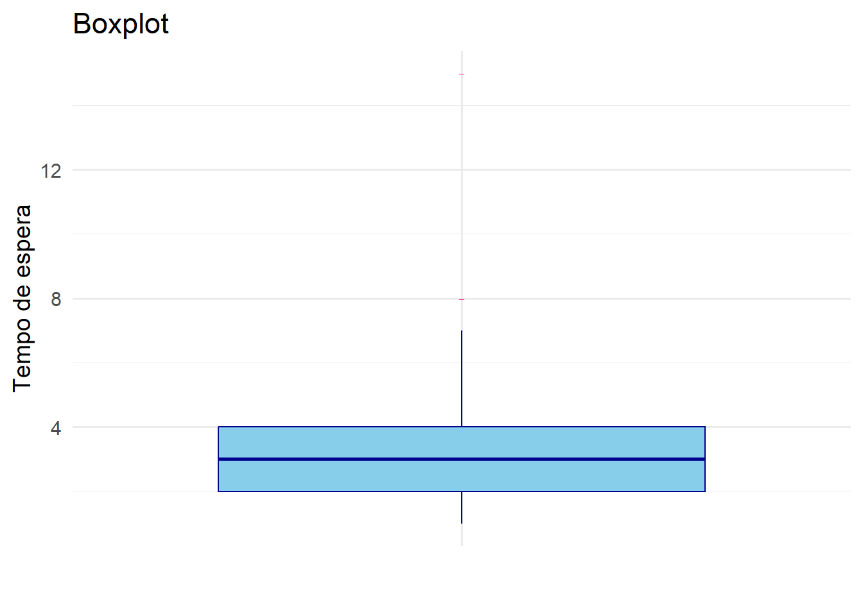This screenshot has height=616, width=863.
Task: Select the lower whisker below the box
Action: (x=462, y=508)
